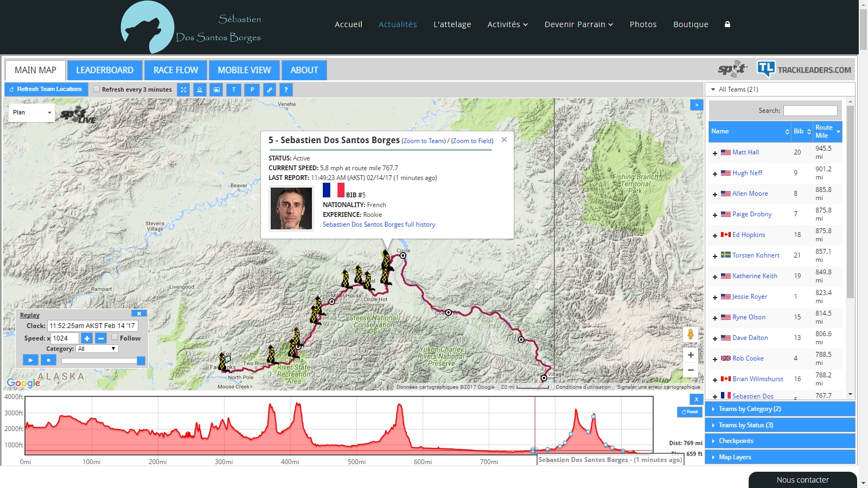The image size is (868, 488).
Task: Expand Matt Hall row with plus toggle
Action: (x=715, y=153)
